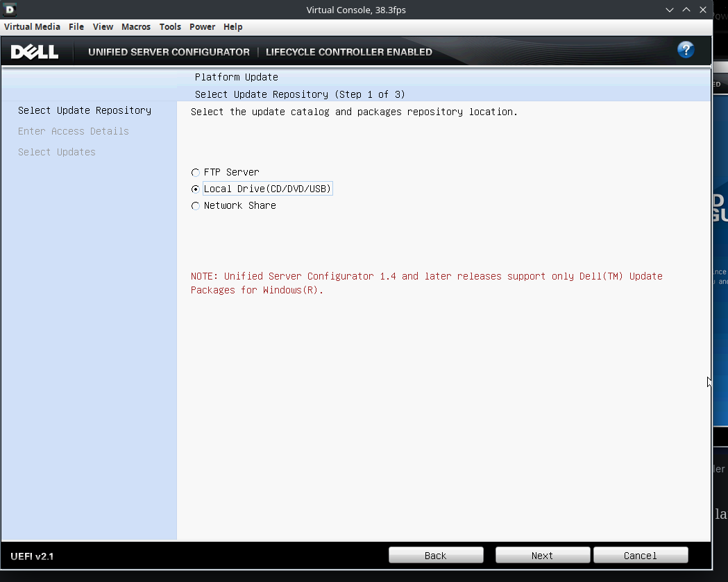Open the View menu
The image size is (728, 582).
pos(103,26)
